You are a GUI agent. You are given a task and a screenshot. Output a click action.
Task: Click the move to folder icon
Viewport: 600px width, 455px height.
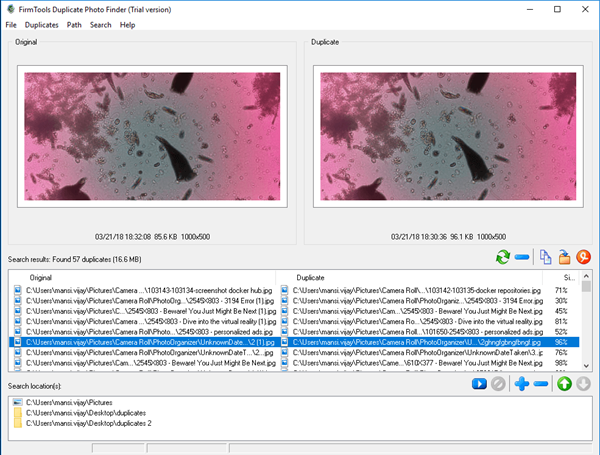pyautogui.click(x=564, y=257)
